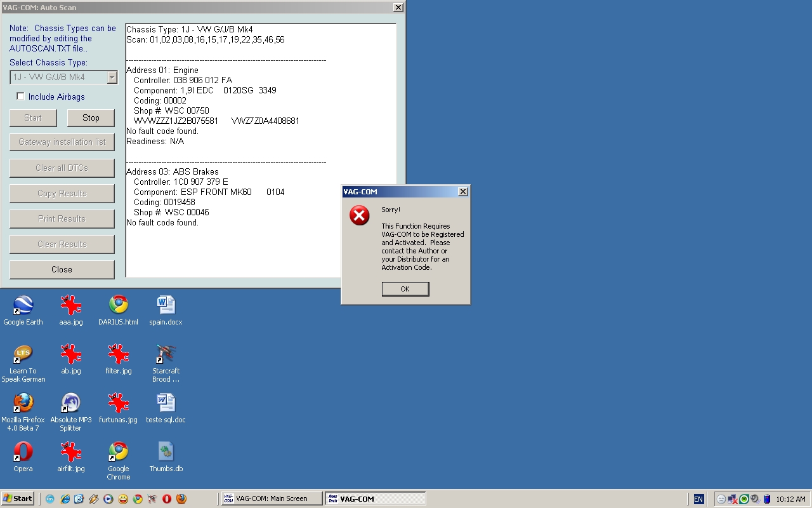This screenshot has height=508, width=812.
Task: Click the disconnected network tray icon
Action: tap(733, 499)
